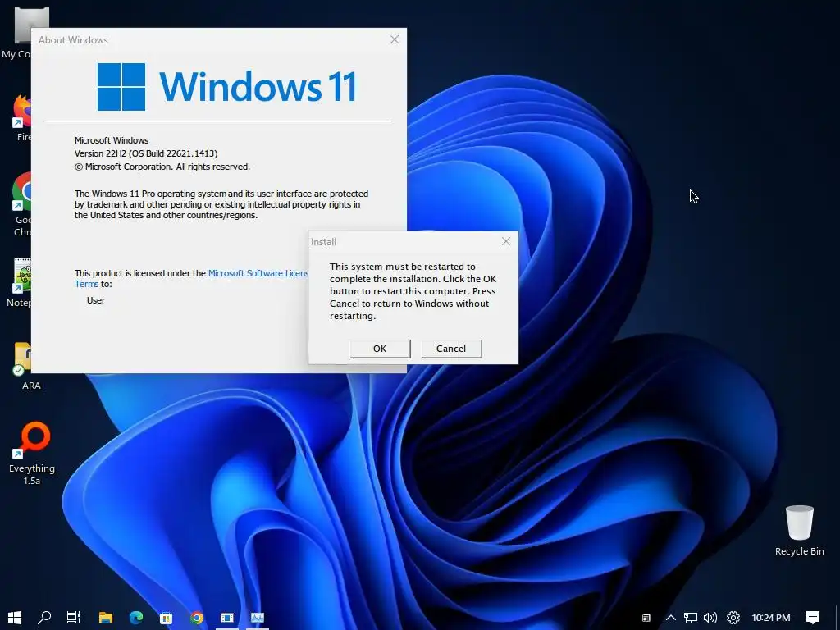Open the clock showing 10:24 PM
This screenshot has height=630, width=840.
[x=771, y=618]
